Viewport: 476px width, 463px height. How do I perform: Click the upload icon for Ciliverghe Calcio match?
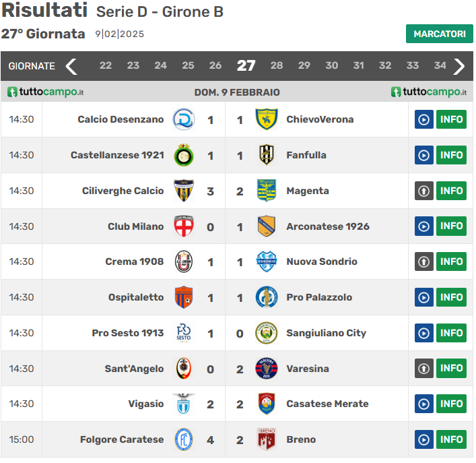point(423,191)
